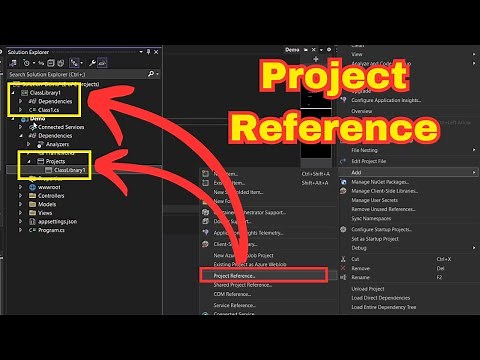480x360 pixels.
Task: Click Edit Project File entry
Action: (x=369, y=161)
